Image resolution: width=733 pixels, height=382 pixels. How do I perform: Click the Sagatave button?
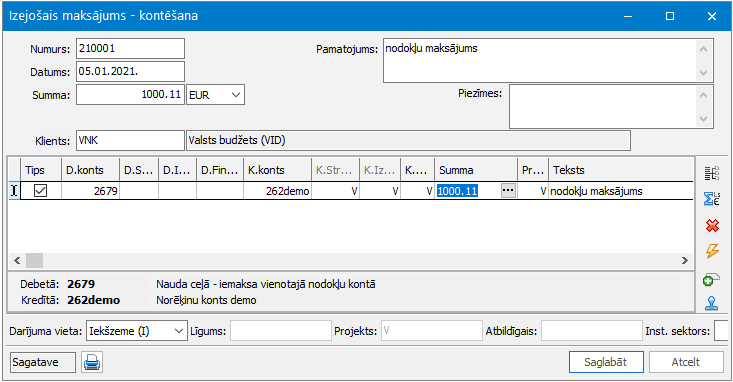(x=43, y=362)
